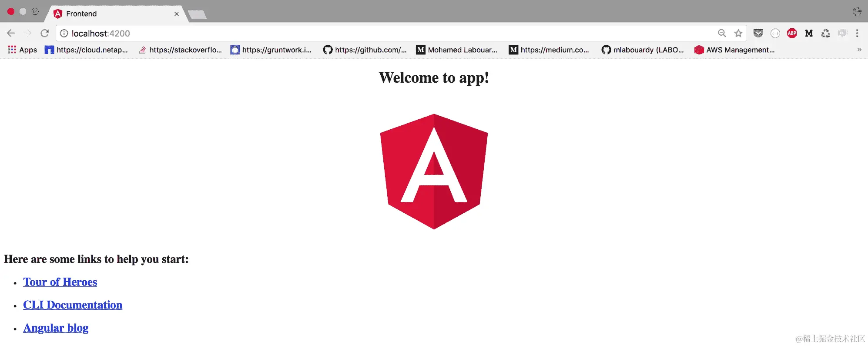Image resolution: width=868 pixels, height=346 pixels.
Task: Click the 'Welcome to app!' heading
Action: coord(434,77)
